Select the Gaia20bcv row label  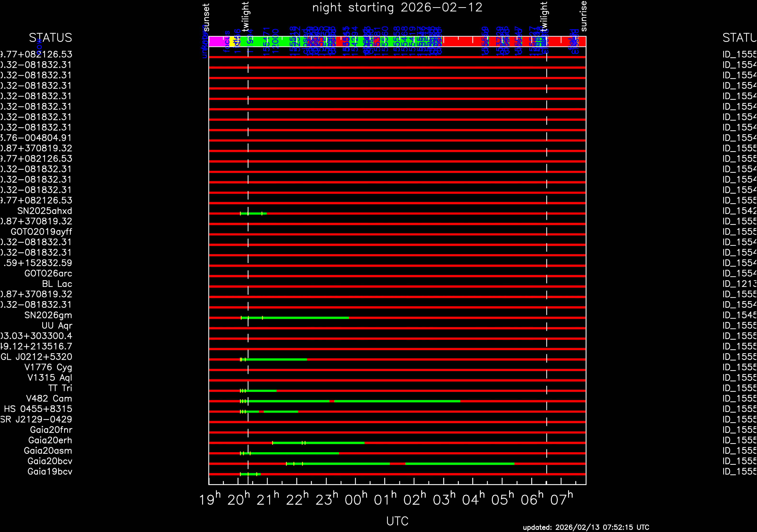50,461
